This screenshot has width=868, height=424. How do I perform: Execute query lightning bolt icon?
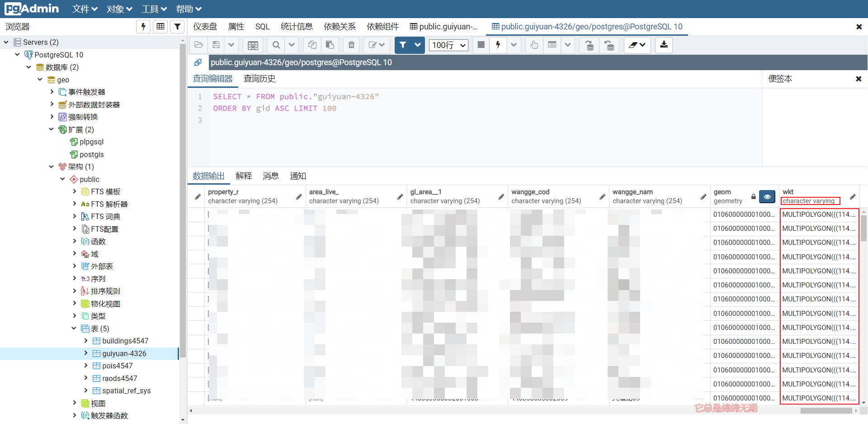(x=498, y=45)
